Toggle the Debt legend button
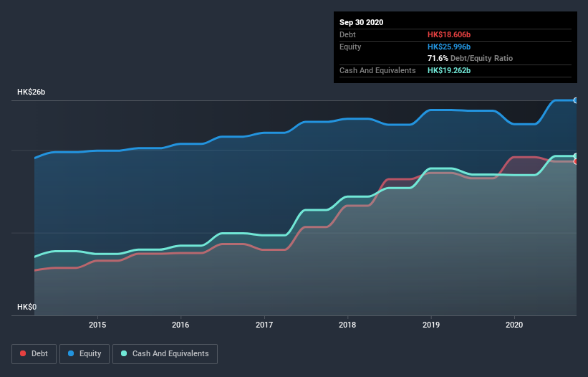The height and width of the screenshot is (377, 588). (x=34, y=354)
